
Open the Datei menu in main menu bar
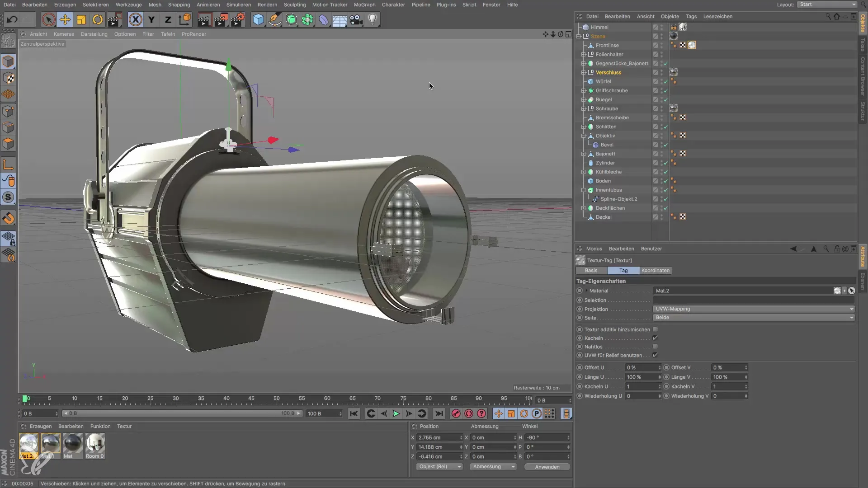(x=9, y=5)
